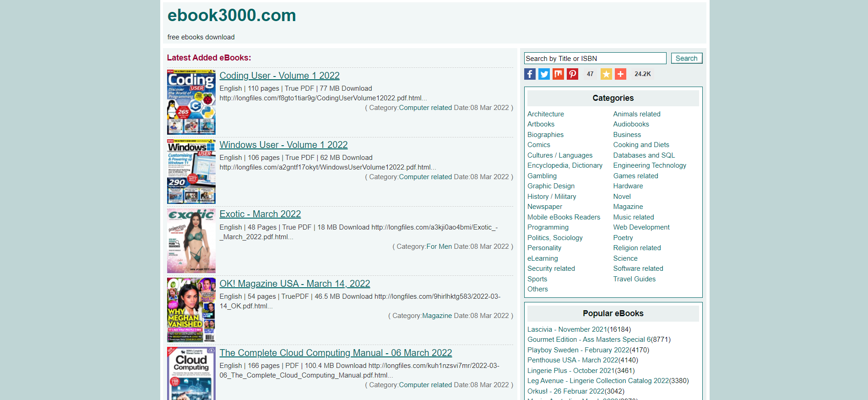
Task: Go to ebook3000.com home title
Action: tap(232, 15)
